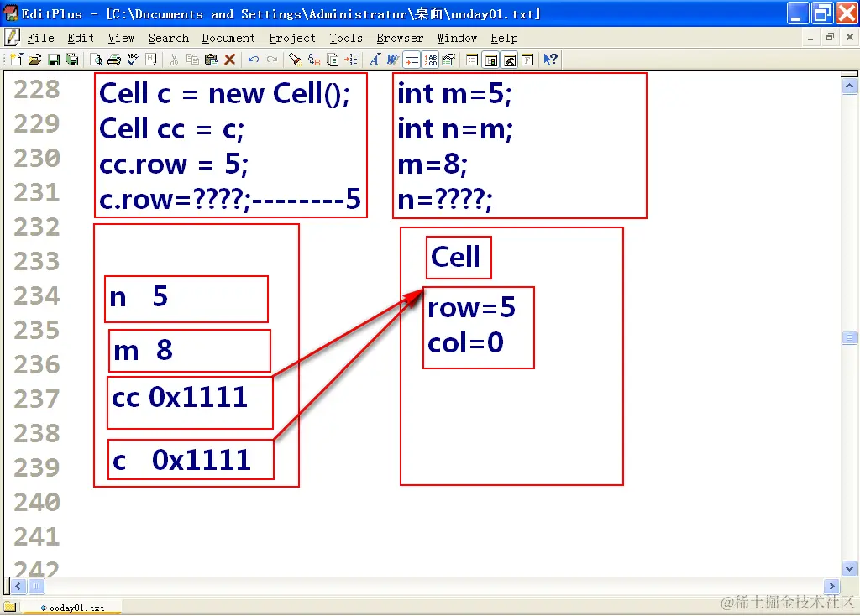
Task: Open the Project menu
Action: click(292, 38)
